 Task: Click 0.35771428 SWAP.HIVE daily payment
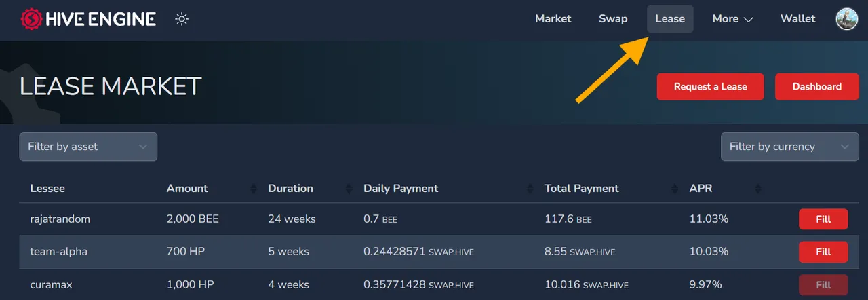click(x=418, y=285)
